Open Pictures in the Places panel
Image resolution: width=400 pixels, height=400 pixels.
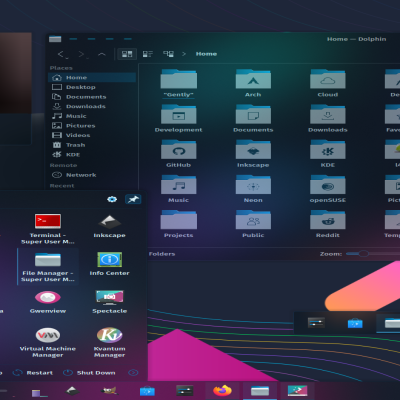click(92, 126)
